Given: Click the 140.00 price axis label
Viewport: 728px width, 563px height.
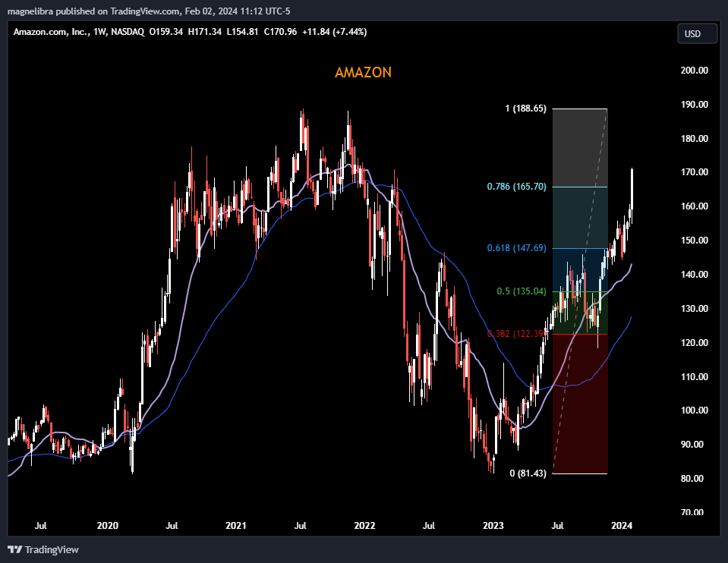Looking at the screenshot, I should point(694,275).
